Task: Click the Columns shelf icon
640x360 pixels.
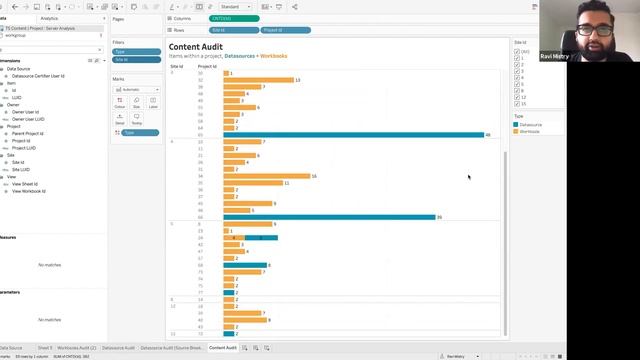Action: [169, 18]
